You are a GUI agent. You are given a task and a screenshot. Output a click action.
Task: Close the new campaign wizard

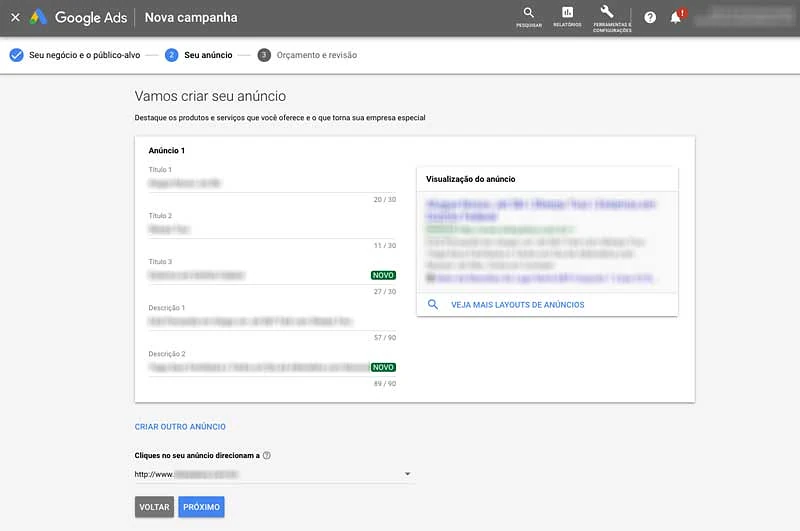tap(15, 17)
